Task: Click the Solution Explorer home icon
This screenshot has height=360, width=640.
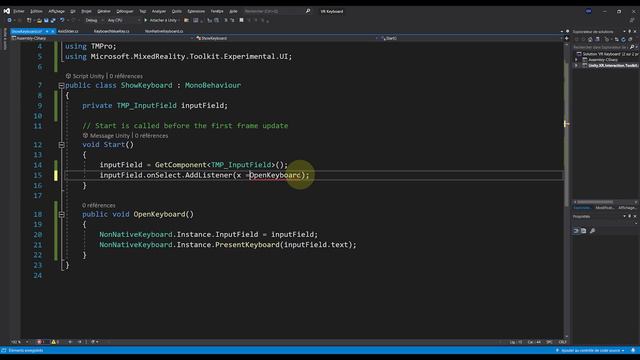Action: click(x=590, y=39)
